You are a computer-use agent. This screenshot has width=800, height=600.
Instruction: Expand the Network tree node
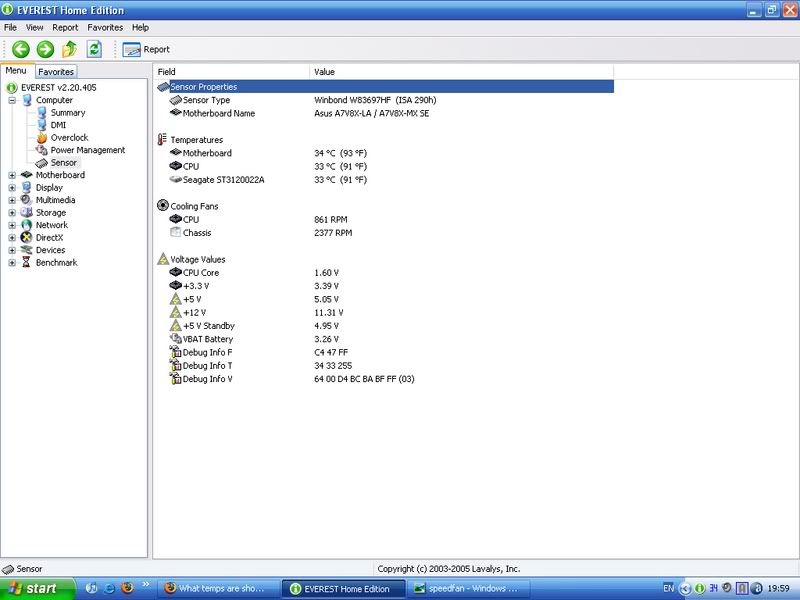12,226
